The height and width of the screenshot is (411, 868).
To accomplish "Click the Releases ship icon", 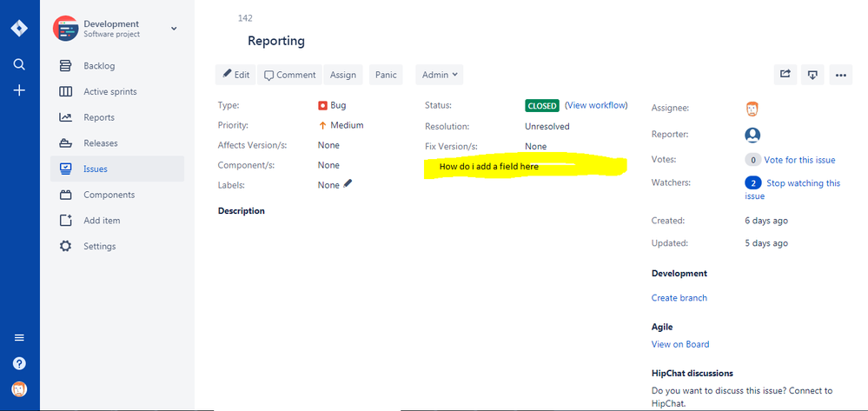I will tap(65, 143).
